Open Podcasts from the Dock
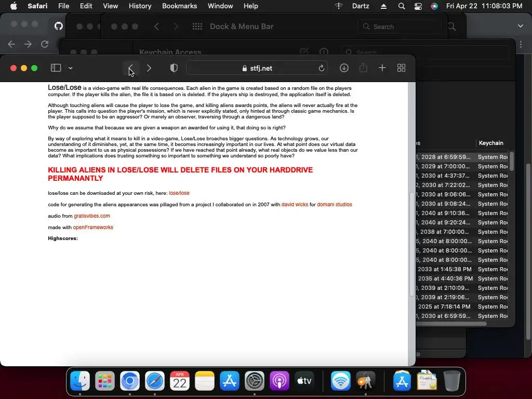The width and height of the screenshot is (532, 399). coord(279,381)
